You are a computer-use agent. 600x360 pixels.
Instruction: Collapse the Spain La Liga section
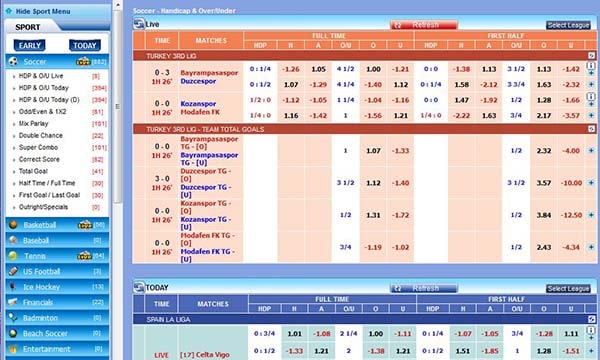pyautogui.click(x=592, y=319)
